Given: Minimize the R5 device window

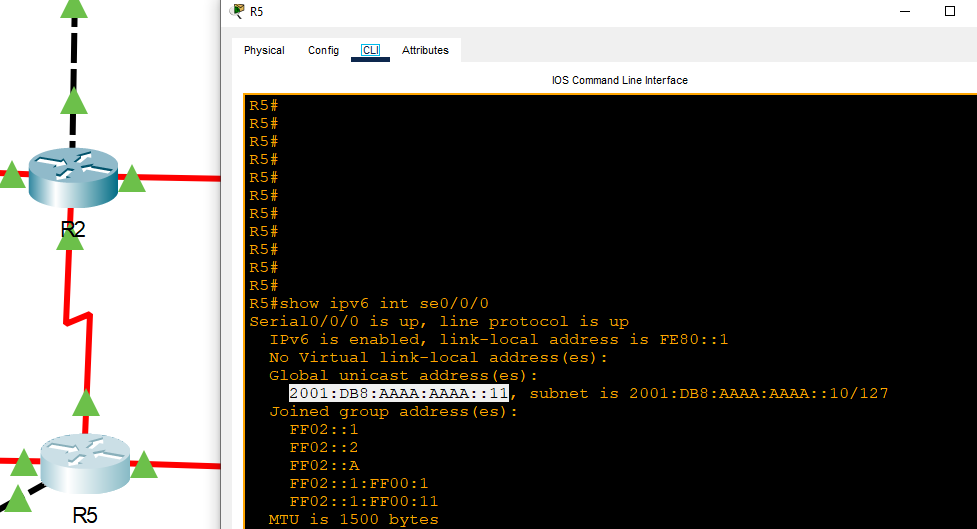Looking at the screenshot, I should (x=903, y=11).
